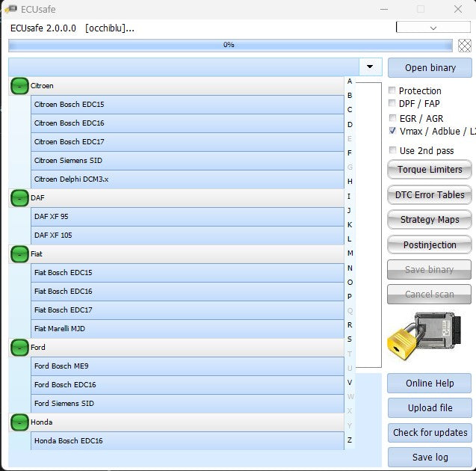The width and height of the screenshot is (476, 471).
Task: Jump to letter R in index
Action: pos(350,325)
